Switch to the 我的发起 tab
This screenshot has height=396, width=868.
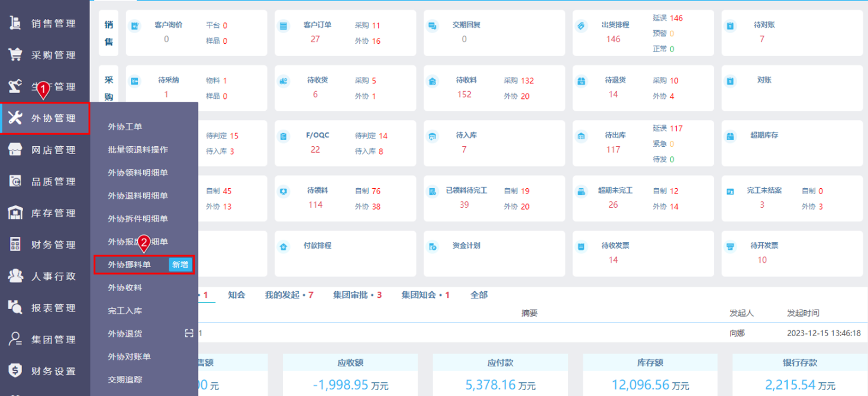[x=289, y=295]
